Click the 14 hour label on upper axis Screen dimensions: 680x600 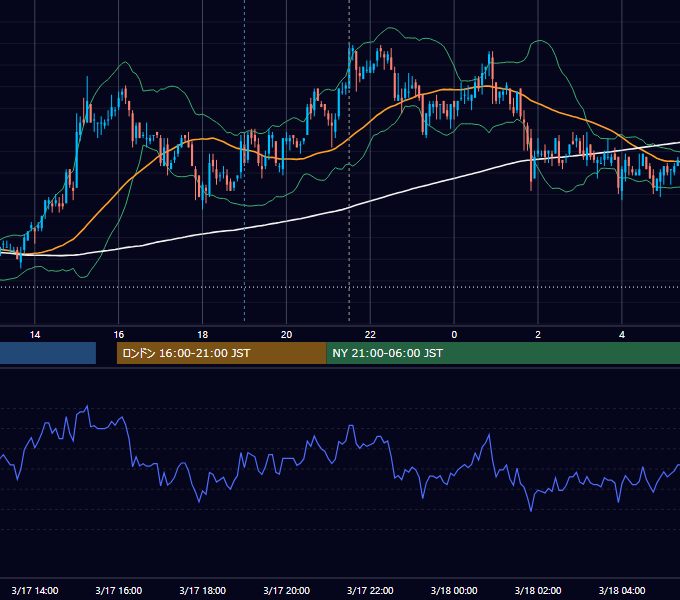point(35,335)
